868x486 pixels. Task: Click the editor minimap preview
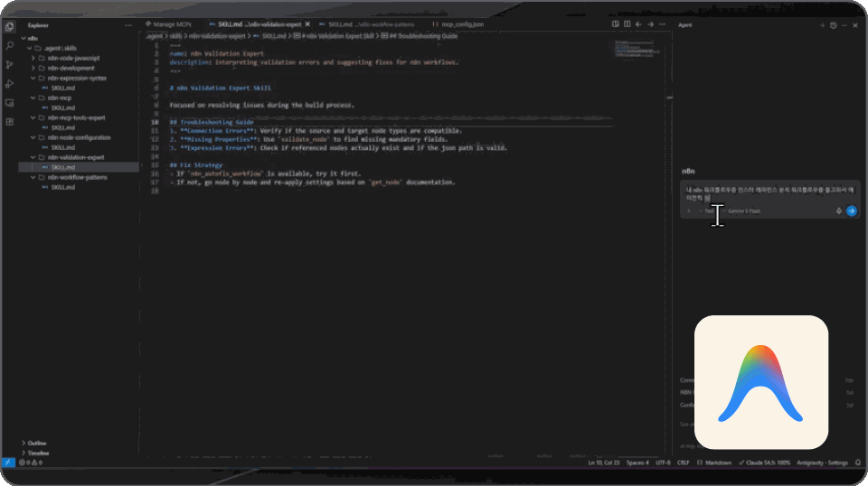637,49
